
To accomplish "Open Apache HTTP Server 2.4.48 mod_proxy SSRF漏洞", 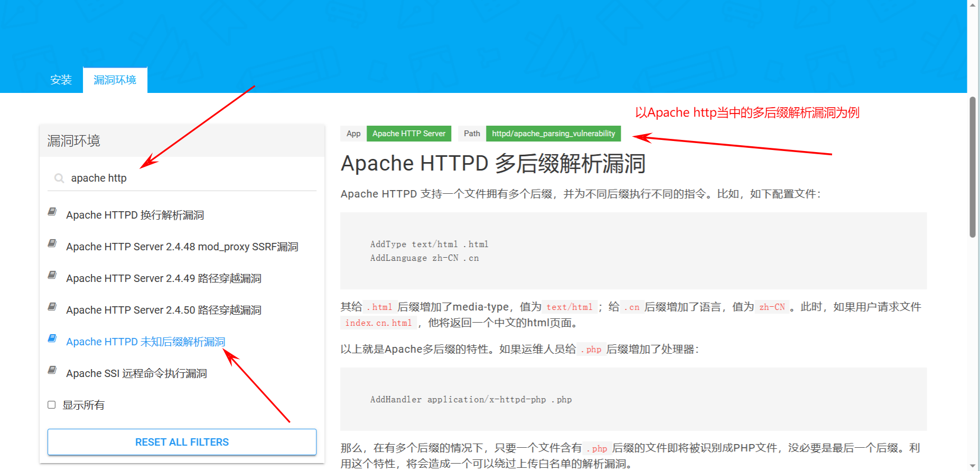I will coord(182,247).
